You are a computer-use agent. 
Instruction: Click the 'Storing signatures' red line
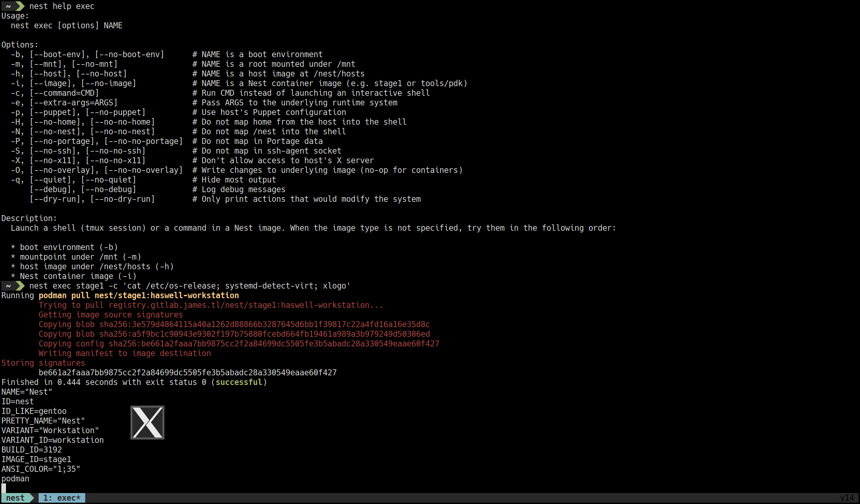pos(43,363)
